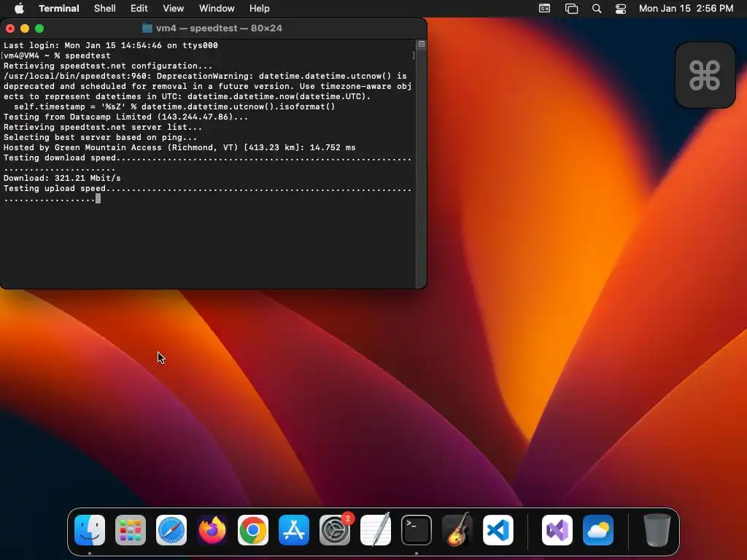The width and height of the screenshot is (747, 560).
Task: Open the Terminal application menu
Action: (x=59, y=9)
